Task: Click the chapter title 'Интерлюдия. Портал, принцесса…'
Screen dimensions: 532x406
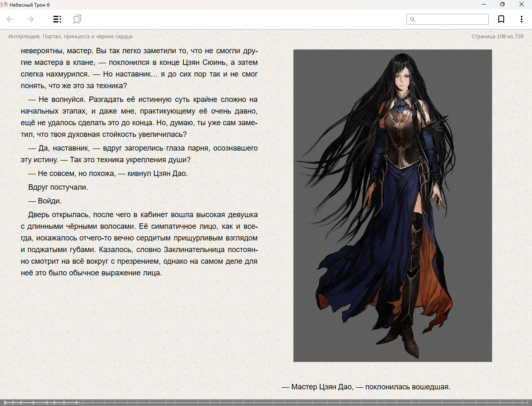Action: [x=70, y=37]
